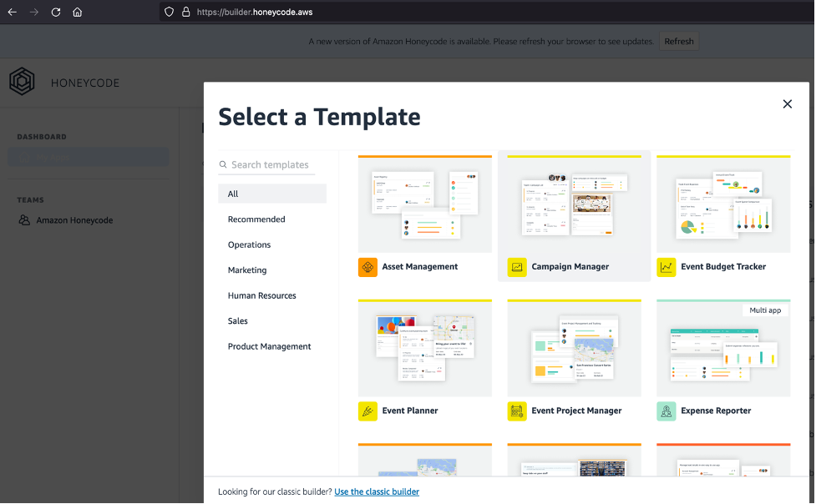The height and width of the screenshot is (504, 816).
Task: Select the Sales category in the sidebar
Action: (237, 320)
